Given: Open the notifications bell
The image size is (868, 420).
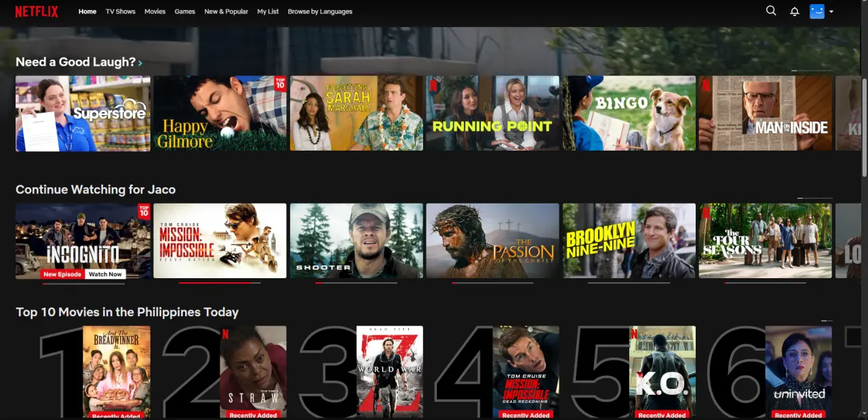Looking at the screenshot, I should [x=795, y=12].
